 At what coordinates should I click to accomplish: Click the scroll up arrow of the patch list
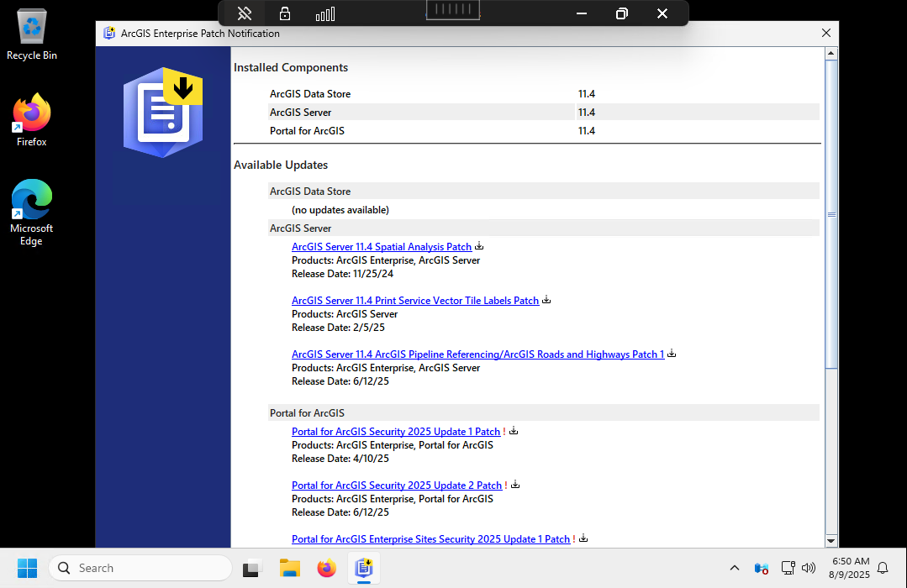pyautogui.click(x=831, y=55)
